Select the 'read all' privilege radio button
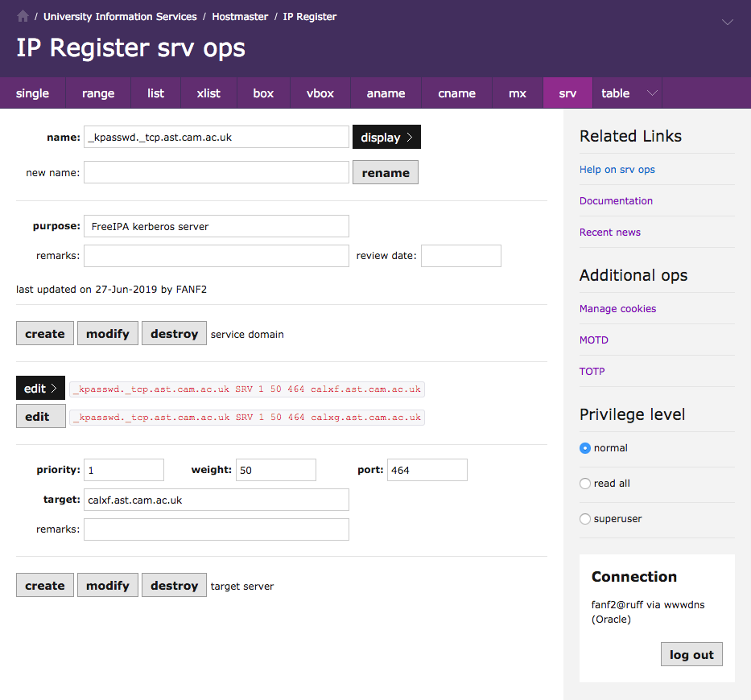 (x=585, y=484)
